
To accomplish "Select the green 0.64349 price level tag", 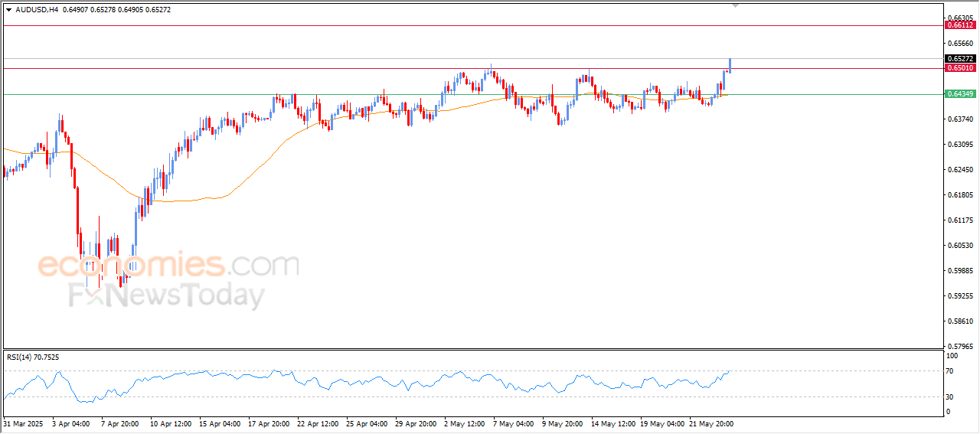I will tap(960, 93).
